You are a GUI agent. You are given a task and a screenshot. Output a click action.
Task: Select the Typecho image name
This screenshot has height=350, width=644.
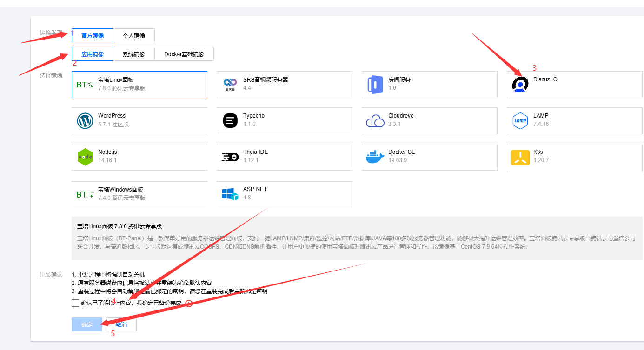point(254,116)
